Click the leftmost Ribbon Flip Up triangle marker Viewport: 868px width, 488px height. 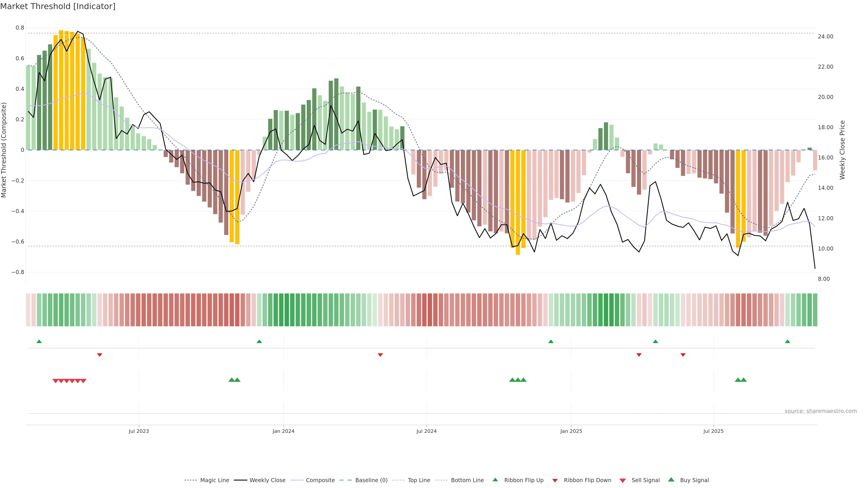pos(39,342)
